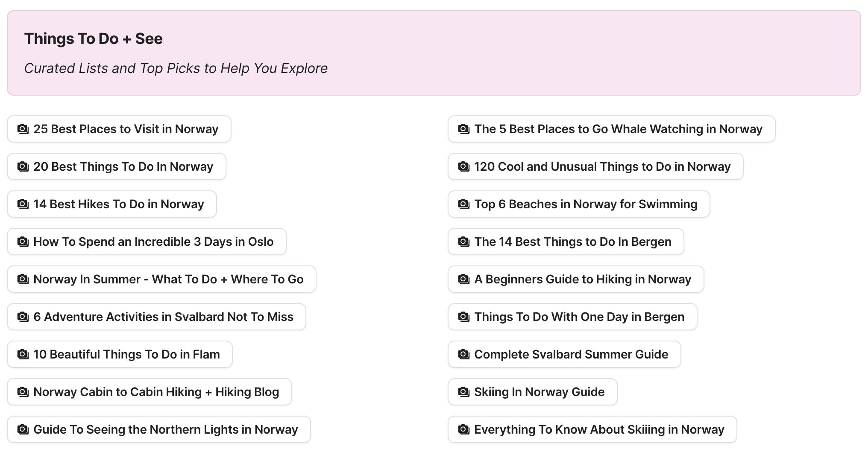The width and height of the screenshot is (868, 449).
Task: Open '10 Beautiful Things To Do in Flam'
Action: point(119,354)
